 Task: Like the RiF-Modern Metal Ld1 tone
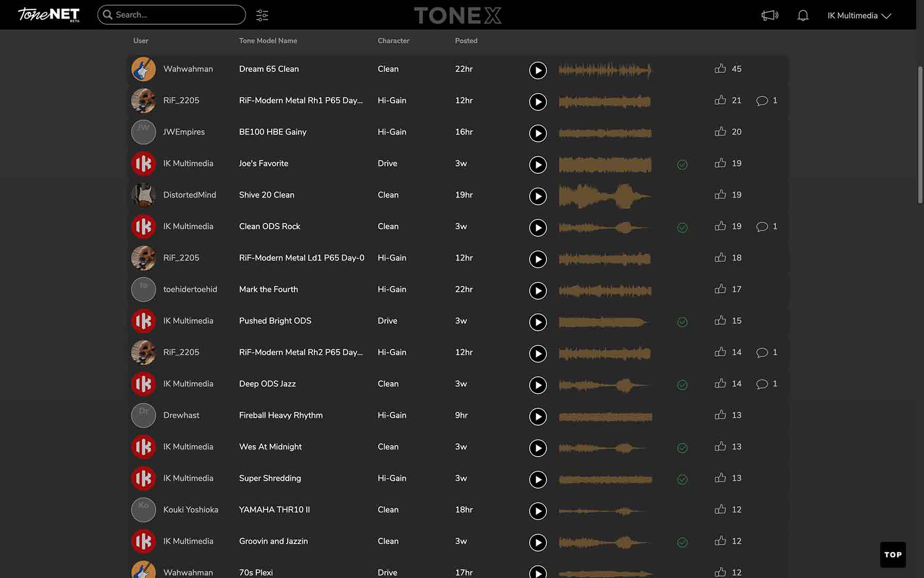720,257
